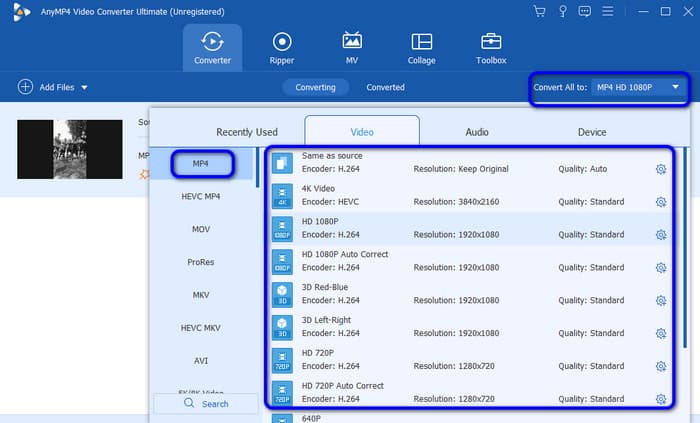Screen dimensions: 700x423
Task: Click Resolution: 3840x2160 text
Action: point(456,202)
